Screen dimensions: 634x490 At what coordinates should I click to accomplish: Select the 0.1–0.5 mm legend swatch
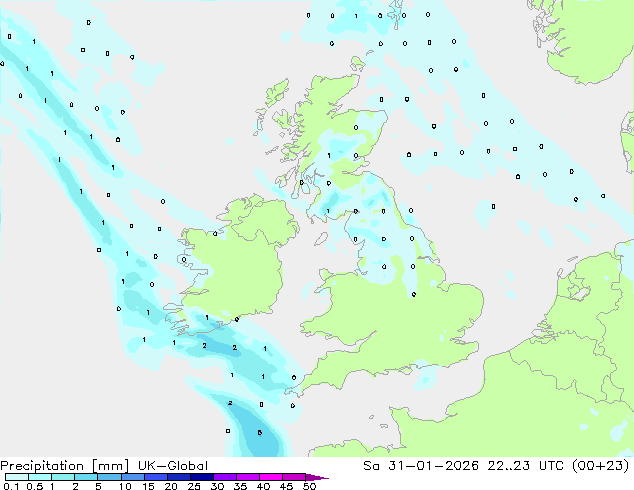pyautogui.click(x=17, y=477)
